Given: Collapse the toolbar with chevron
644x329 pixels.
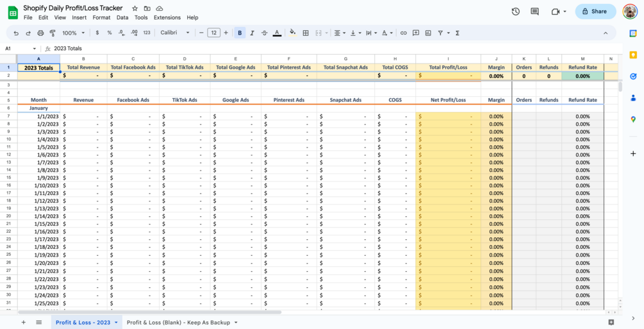Looking at the screenshot, I should coord(606,33).
